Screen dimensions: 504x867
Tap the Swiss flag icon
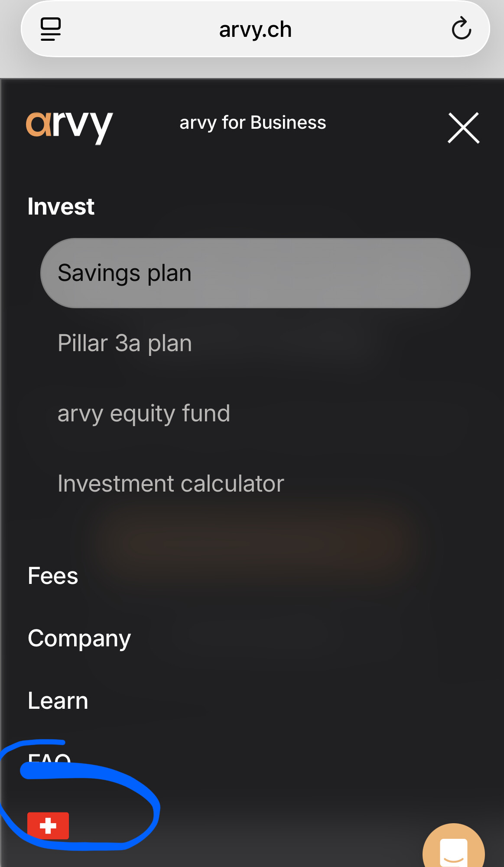point(48,825)
